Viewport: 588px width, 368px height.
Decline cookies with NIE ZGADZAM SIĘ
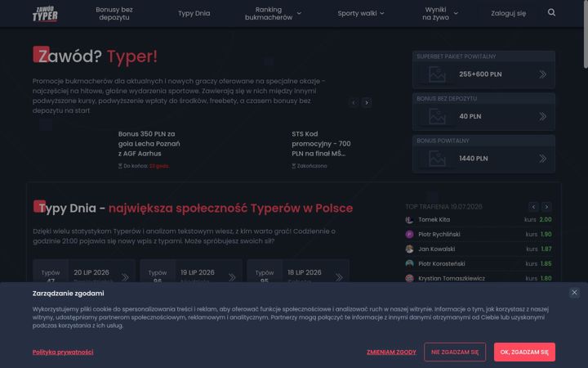pos(455,352)
